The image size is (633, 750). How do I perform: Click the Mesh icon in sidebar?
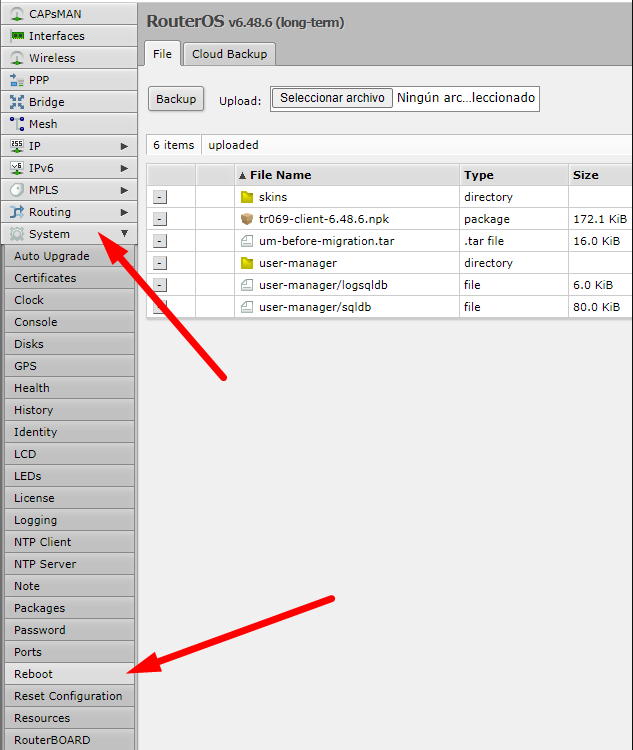point(17,124)
